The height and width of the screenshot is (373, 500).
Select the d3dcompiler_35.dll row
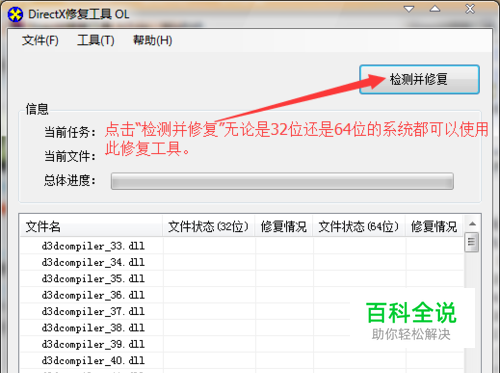pyautogui.click(x=241, y=279)
